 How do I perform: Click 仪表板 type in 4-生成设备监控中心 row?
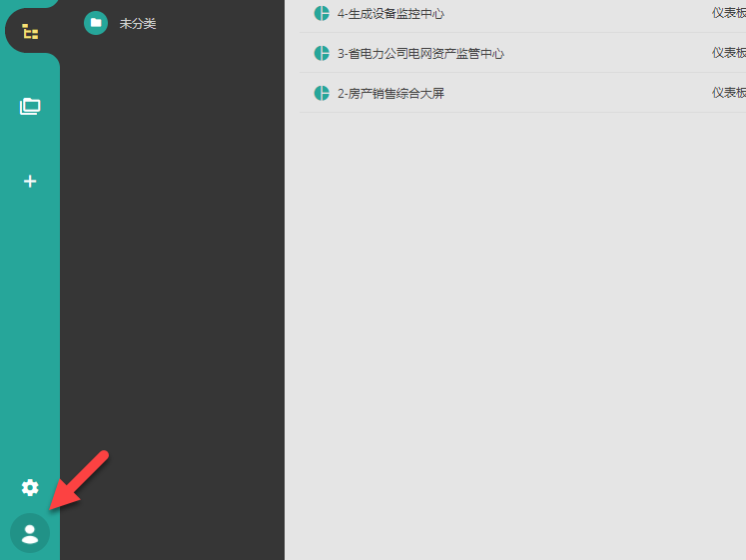729,13
